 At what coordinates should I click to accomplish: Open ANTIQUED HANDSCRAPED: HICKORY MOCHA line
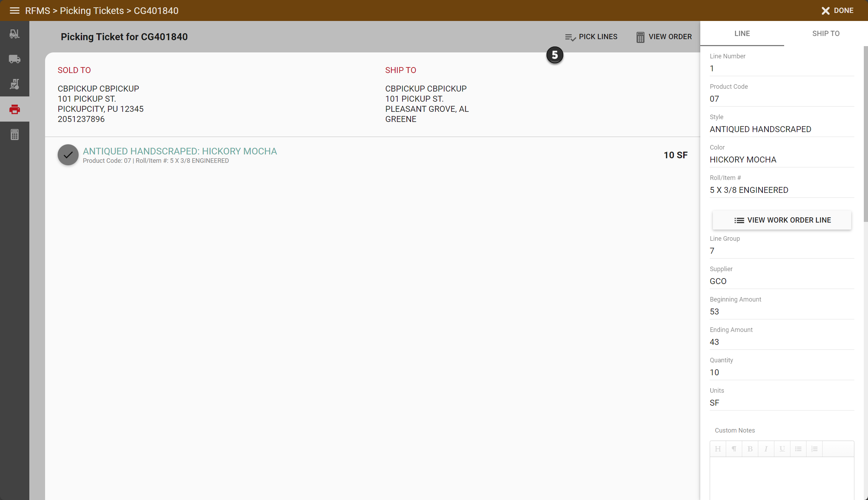180,151
